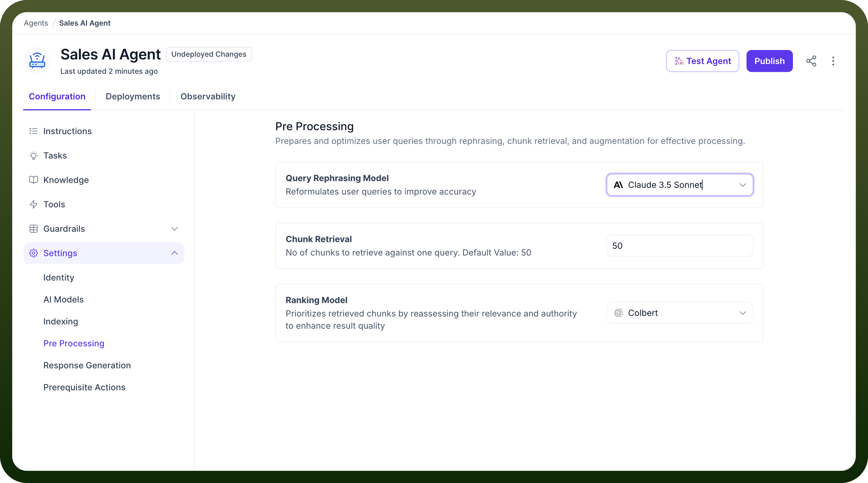Go to Agents via the breadcrumb

click(x=36, y=23)
